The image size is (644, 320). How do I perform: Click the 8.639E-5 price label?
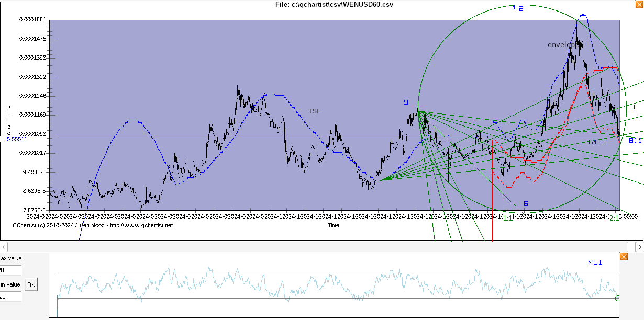[35, 191]
